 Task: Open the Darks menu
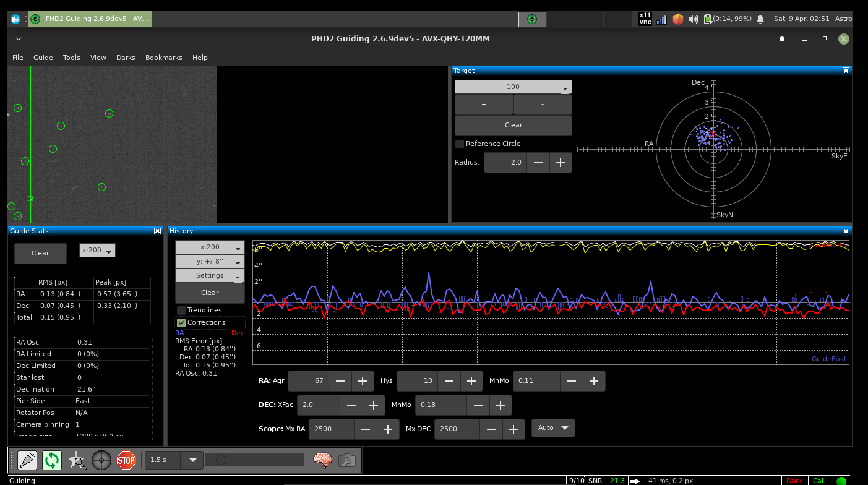click(126, 58)
